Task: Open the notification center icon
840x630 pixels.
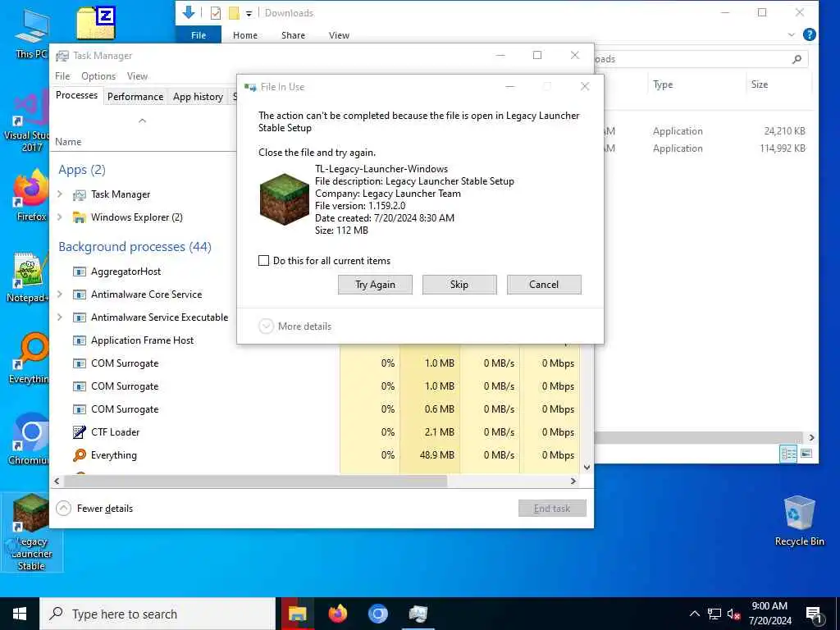Action: (815, 615)
